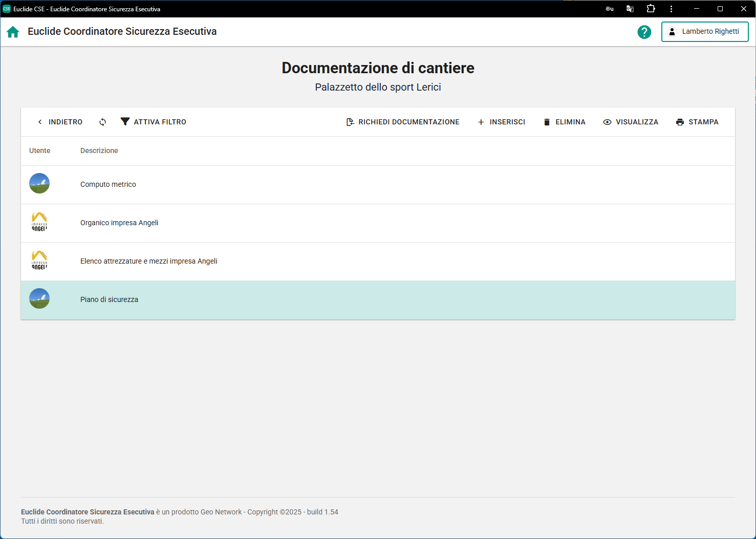The image size is (756, 539).
Task: Click the Impresa Angeli logo for Organico row
Action: point(39,223)
